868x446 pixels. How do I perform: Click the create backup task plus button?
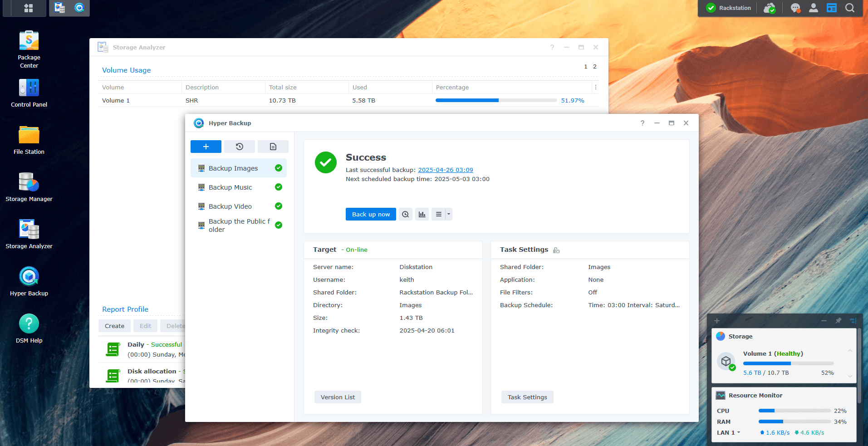click(206, 147)
